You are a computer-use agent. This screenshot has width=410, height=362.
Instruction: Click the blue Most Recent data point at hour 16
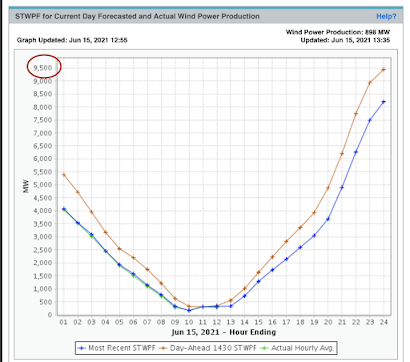pos(272,270)
